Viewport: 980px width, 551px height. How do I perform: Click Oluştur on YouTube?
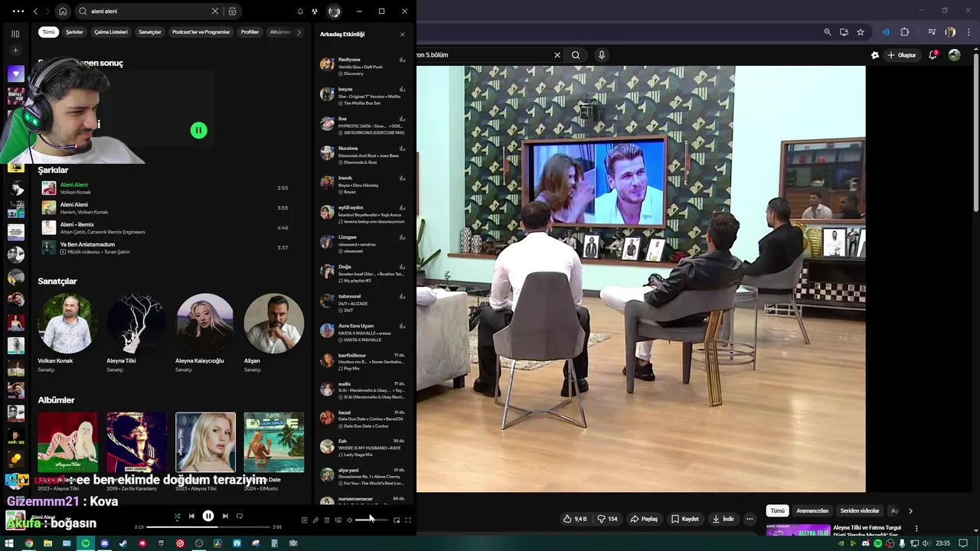tap(902, 55)
